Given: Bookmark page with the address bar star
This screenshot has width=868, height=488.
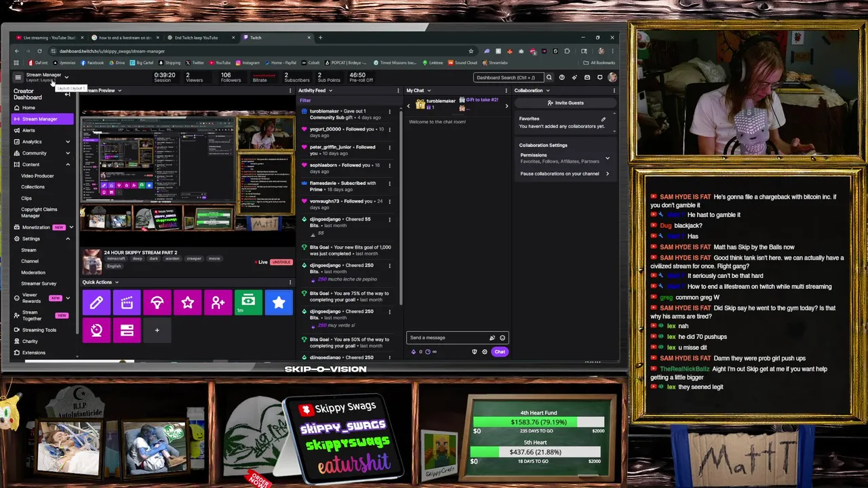Looking at the screenshot, I should [x=471, y=51].
